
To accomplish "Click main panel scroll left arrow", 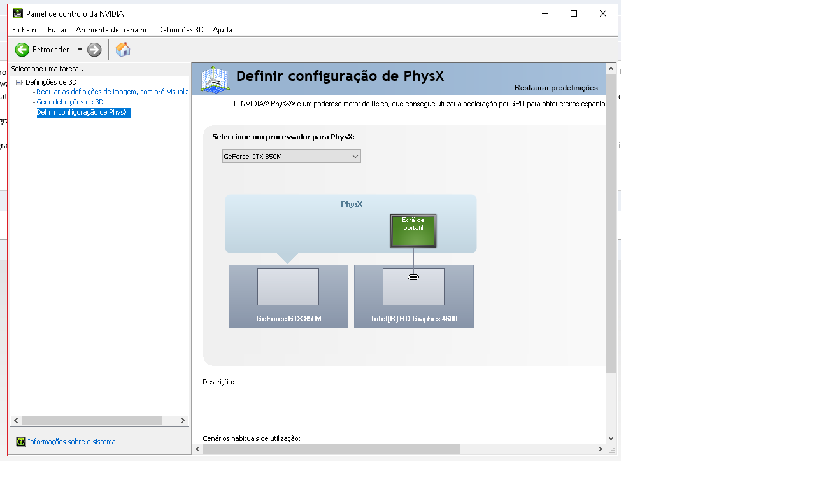I will click(197, 449).
